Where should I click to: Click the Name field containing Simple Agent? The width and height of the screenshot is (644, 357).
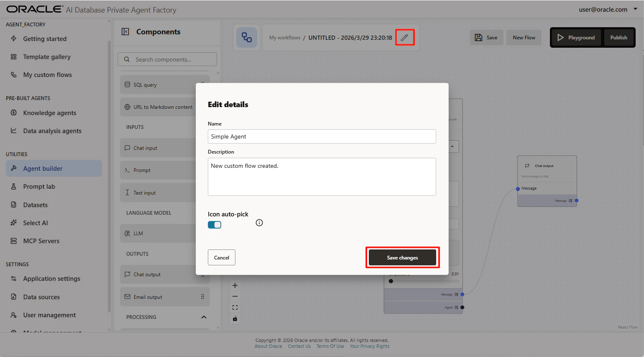coord(322,136)
